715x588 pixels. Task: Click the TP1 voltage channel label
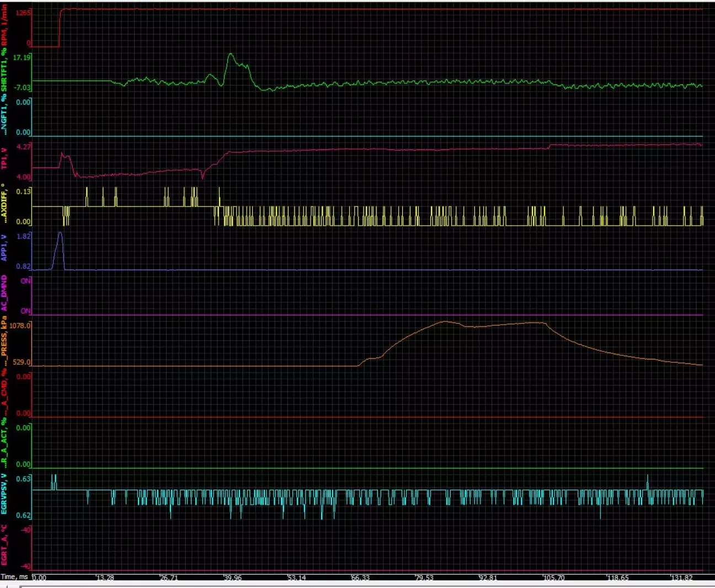click(5, 158)
